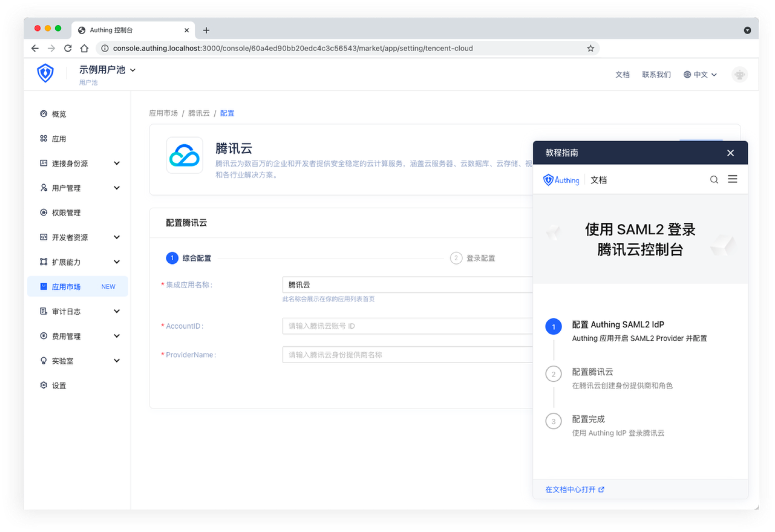Image resolution: width=775 pixels, height=532 pixels.
Task: Click the 审计日志 document icon
Action: coord(43,311)
